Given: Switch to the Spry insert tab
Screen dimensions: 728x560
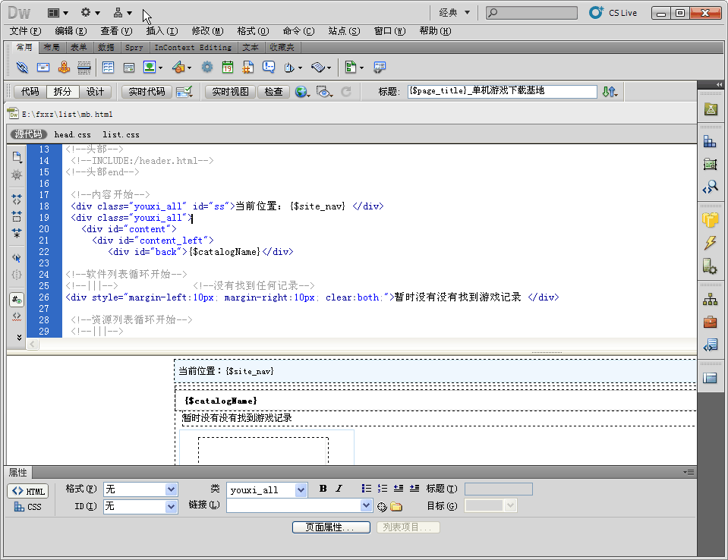Looking at the screenshot, I should (134, 47).
